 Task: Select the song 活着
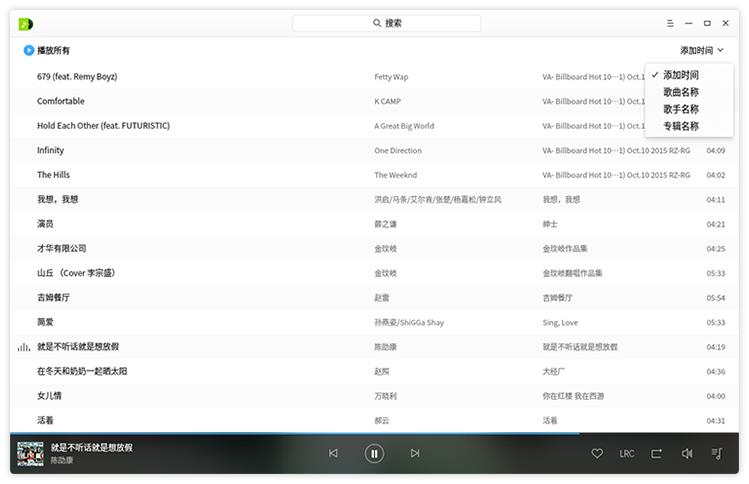(x=45, y=420)
